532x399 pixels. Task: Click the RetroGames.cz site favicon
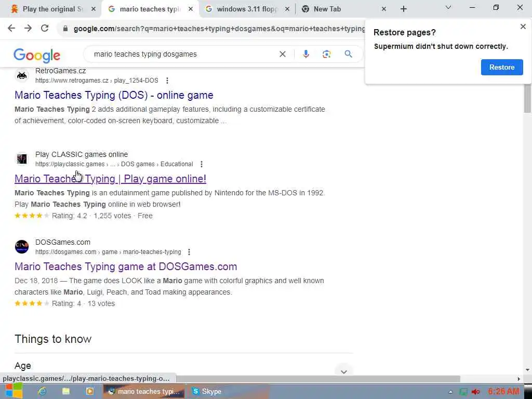coord(22,75)
